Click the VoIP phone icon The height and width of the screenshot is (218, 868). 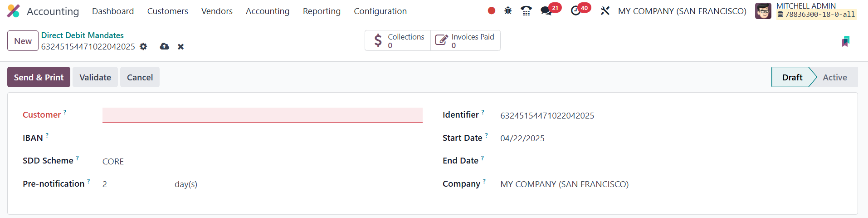click(x=526, y=11)
